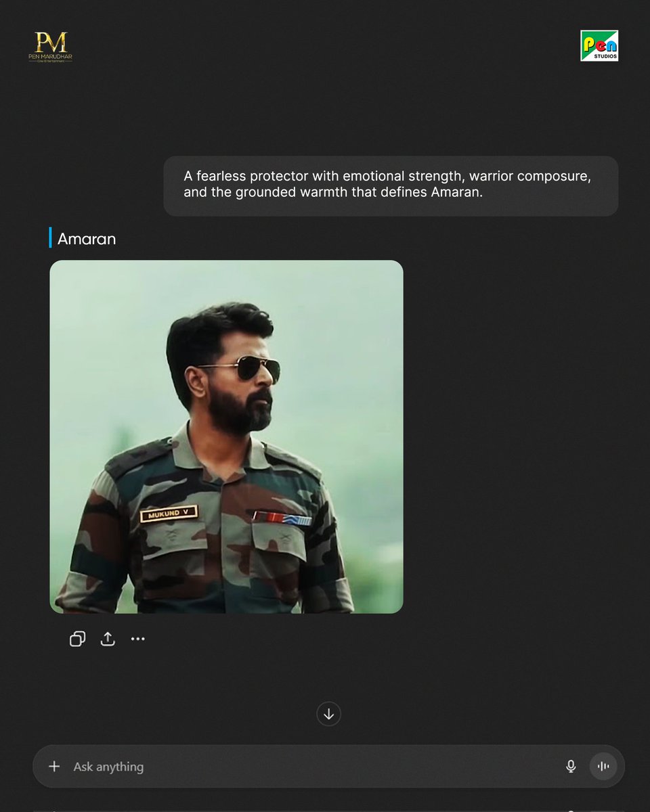Add an attachment with the plus icon

pos(54,766)
